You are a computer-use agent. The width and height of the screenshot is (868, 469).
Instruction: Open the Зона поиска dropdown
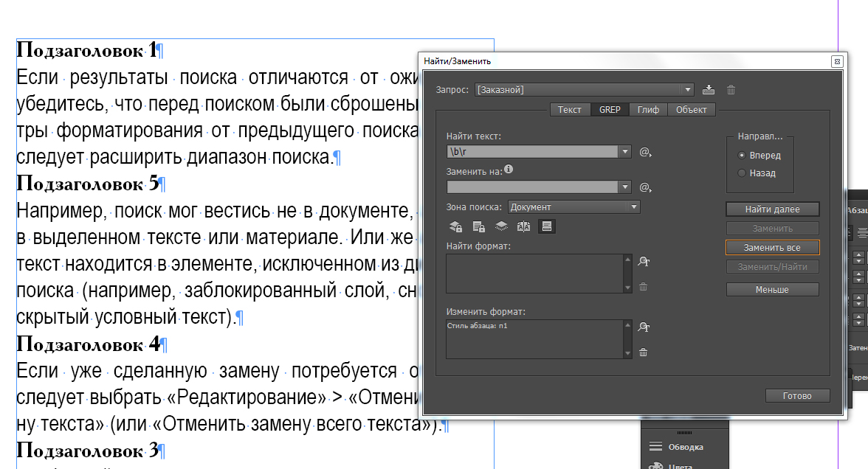[633, 207]
